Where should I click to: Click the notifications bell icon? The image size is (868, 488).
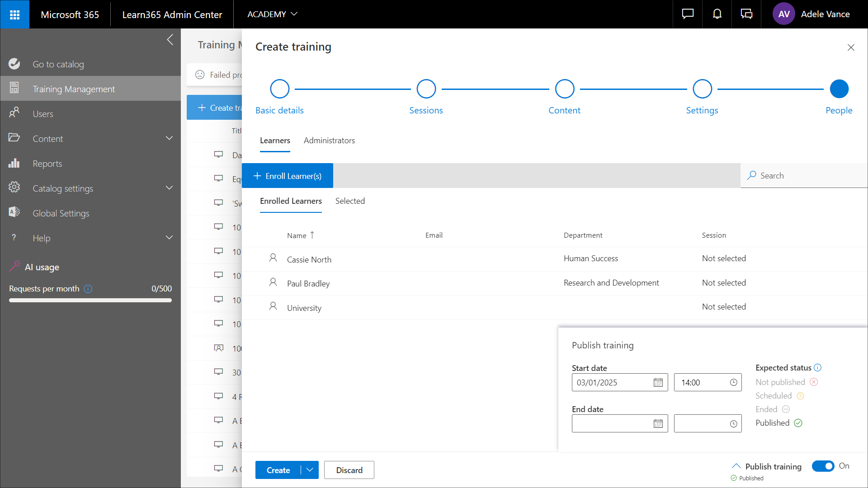(x=717, y=14)
